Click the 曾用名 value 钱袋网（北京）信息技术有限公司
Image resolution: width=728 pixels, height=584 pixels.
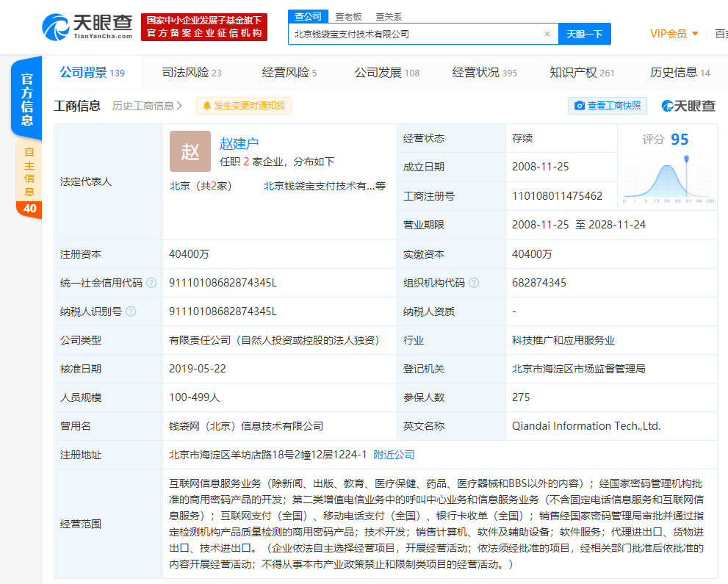click(246, 426)
